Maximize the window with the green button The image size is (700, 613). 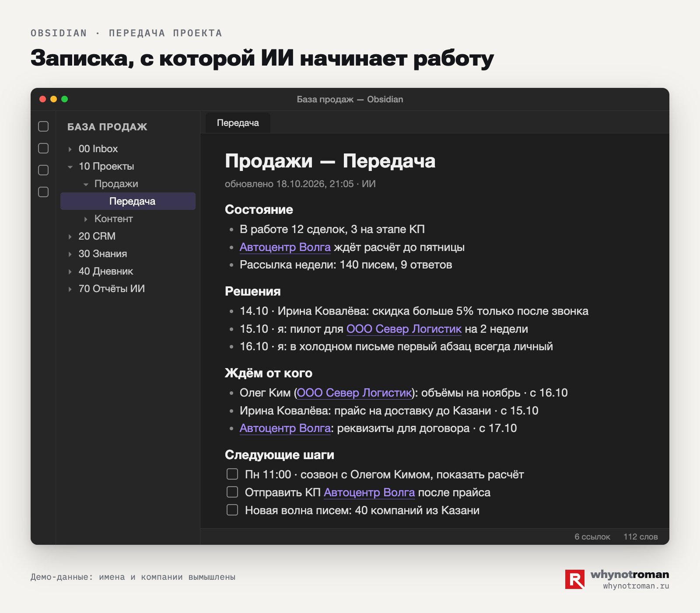point(64,99)
